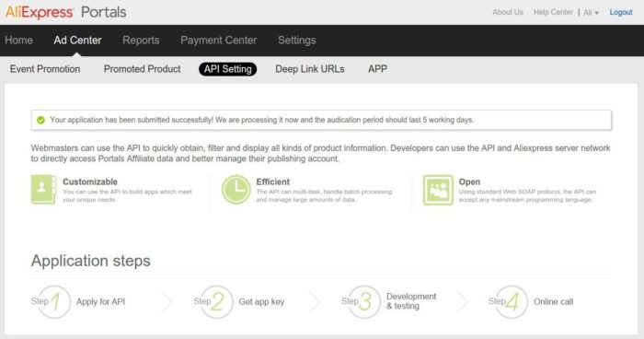The image size is (644, 339).
Task: Select the Step 4 circle icon
Action: pyautogui.click(x=512, y=302)
